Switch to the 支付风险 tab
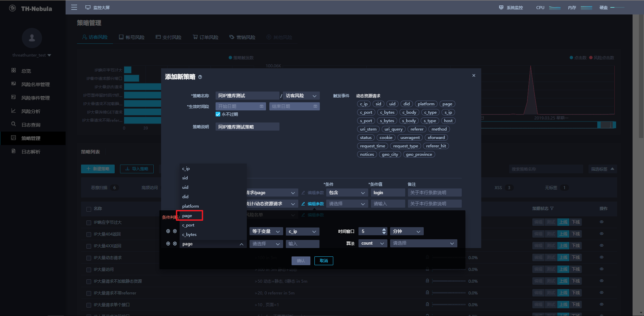644x316 pixels. [x=168, y=37]
